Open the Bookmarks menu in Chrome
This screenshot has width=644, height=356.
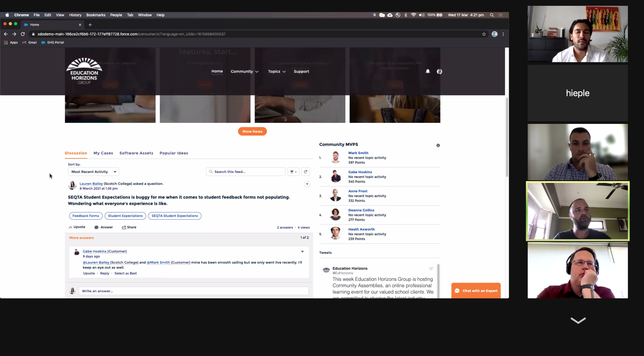(96, 15)
